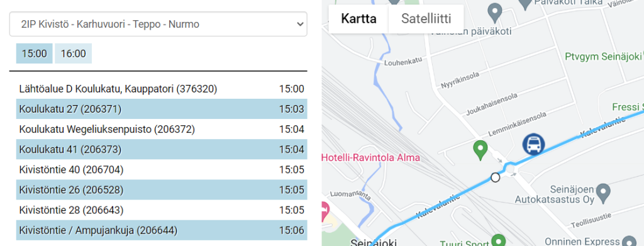Image resolution: width=644 pixels, height=246 pixels.
Task: Click the Onninen Express map pin
Action: point(629,241)
